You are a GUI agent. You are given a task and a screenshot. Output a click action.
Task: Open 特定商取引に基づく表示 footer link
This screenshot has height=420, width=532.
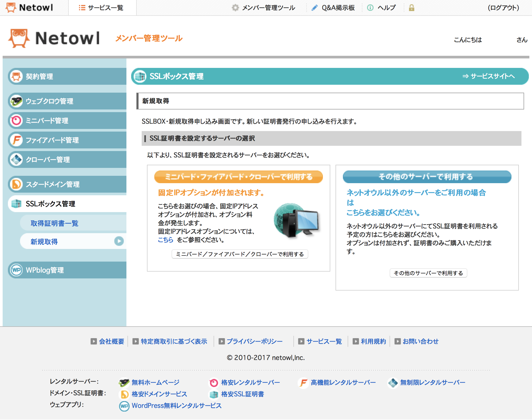point(174,341)
